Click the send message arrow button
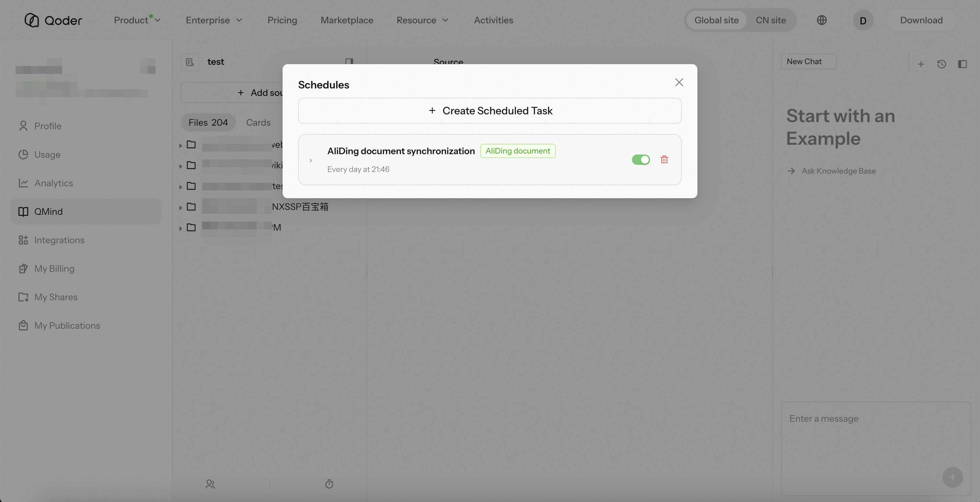Image resolution: width=980 pixels, height=502 pixels. 952,477
